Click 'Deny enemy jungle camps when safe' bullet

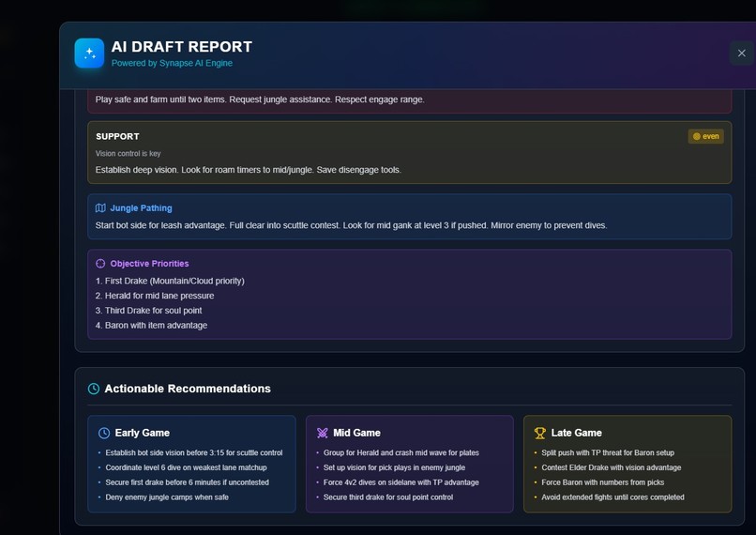[x=167, y=497]
